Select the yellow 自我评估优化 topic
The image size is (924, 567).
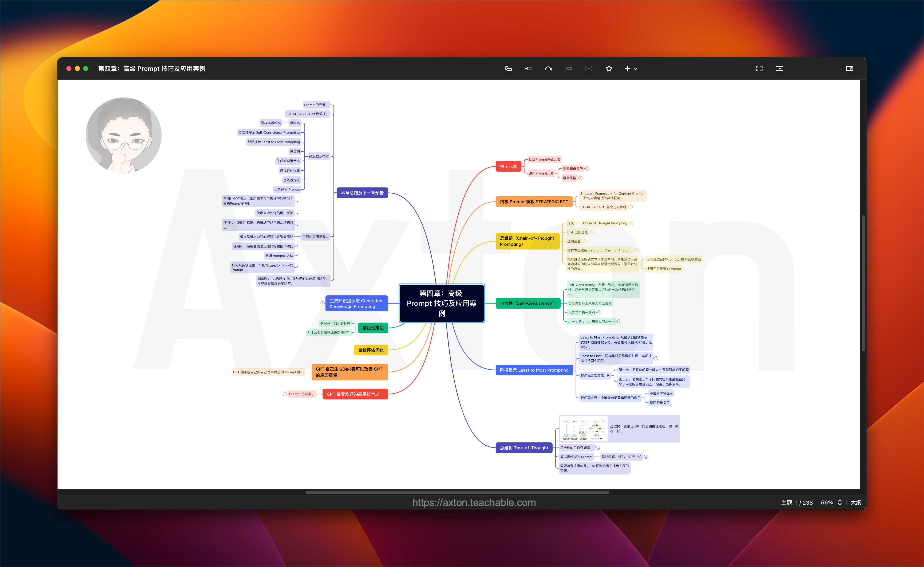pos(371,350)
